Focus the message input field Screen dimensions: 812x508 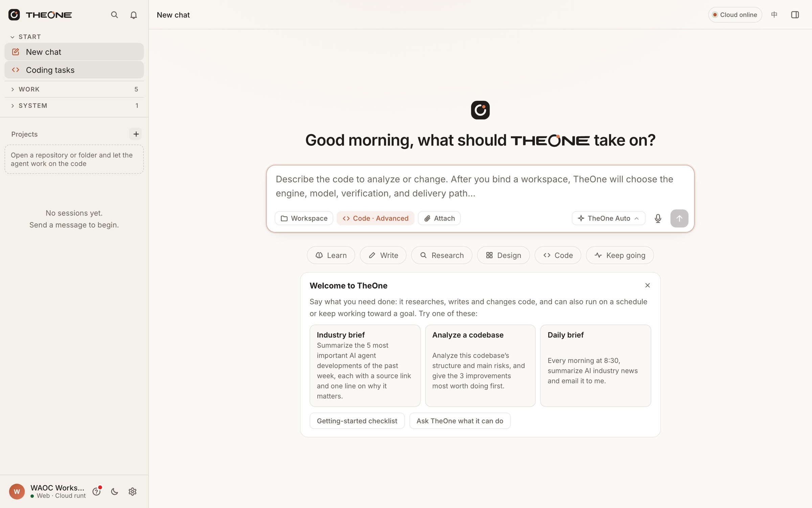click(x=480, y=186)
